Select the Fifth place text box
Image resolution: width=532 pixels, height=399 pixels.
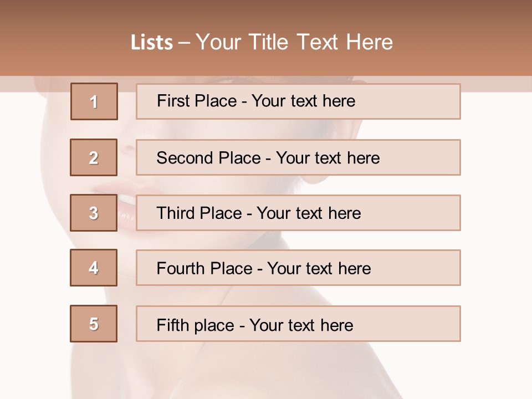pyautogui.click(x=298, y=324)
